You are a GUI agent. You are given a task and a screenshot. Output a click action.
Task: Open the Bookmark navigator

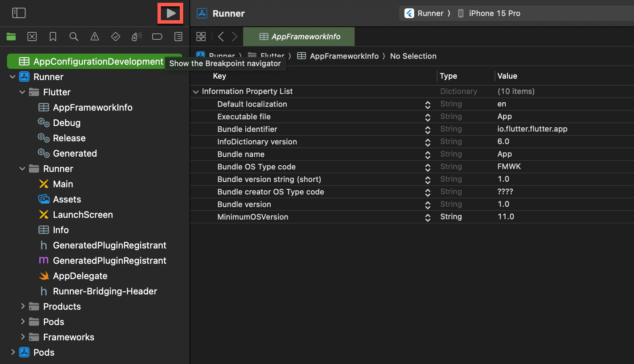[x=53, y=37]
